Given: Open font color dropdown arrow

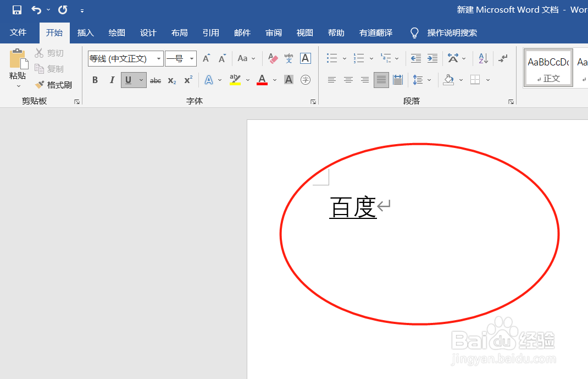Looking at the screenshot, I should tap(275, 80).
